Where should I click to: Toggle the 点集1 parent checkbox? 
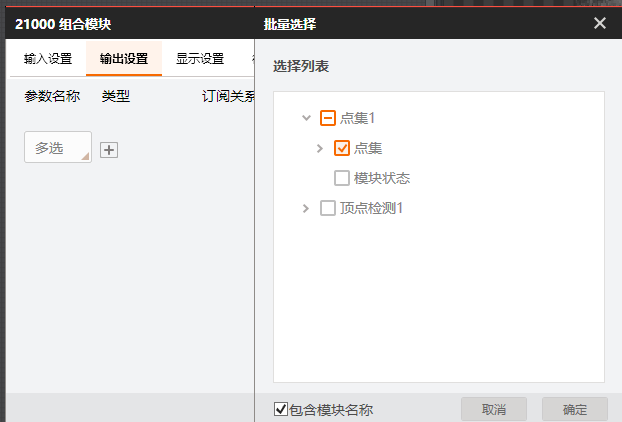pyautogui.click(x=327, y=118)
